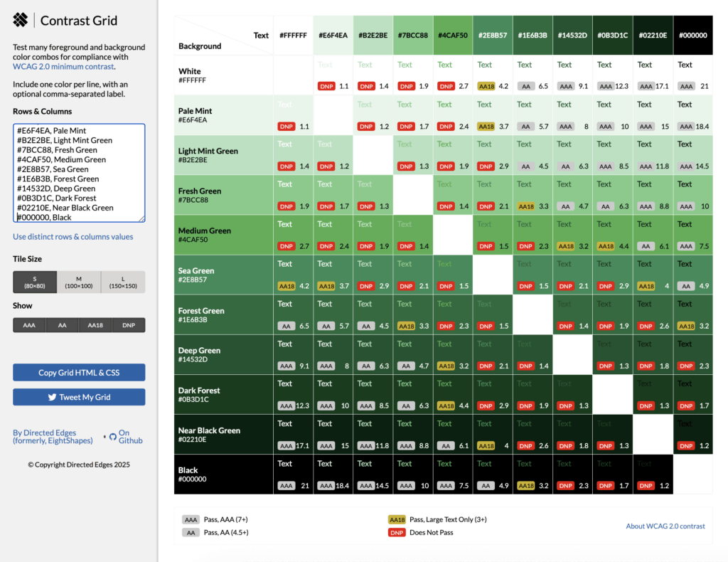Select the M (100x100) tile size
Image resolution: width=728 pixels, height=562 pixels.
pos(78,282)
